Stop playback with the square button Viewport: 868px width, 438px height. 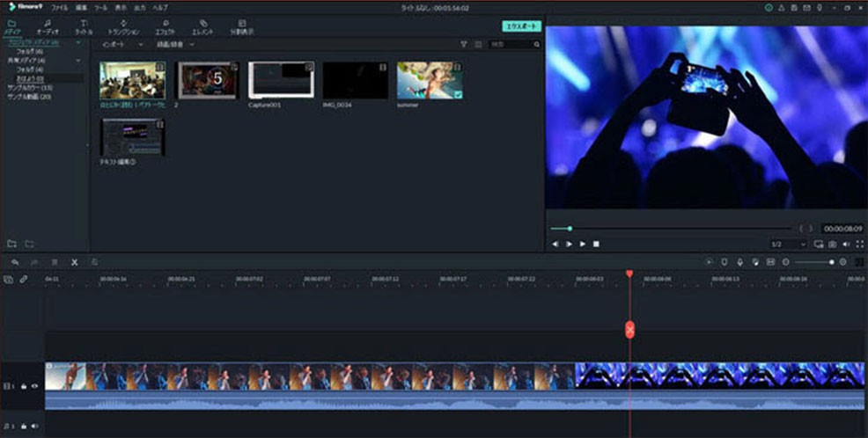coord(596,244)
